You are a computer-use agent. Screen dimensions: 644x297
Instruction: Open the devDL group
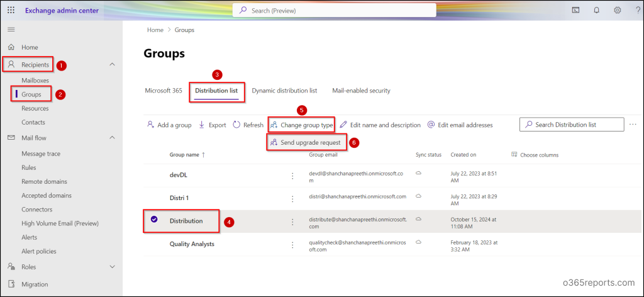[179, 176]
